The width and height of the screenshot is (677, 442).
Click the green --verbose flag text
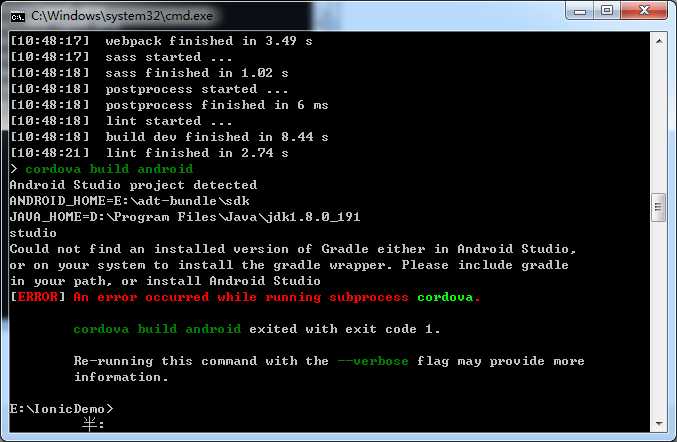click(x=373, y=361)
